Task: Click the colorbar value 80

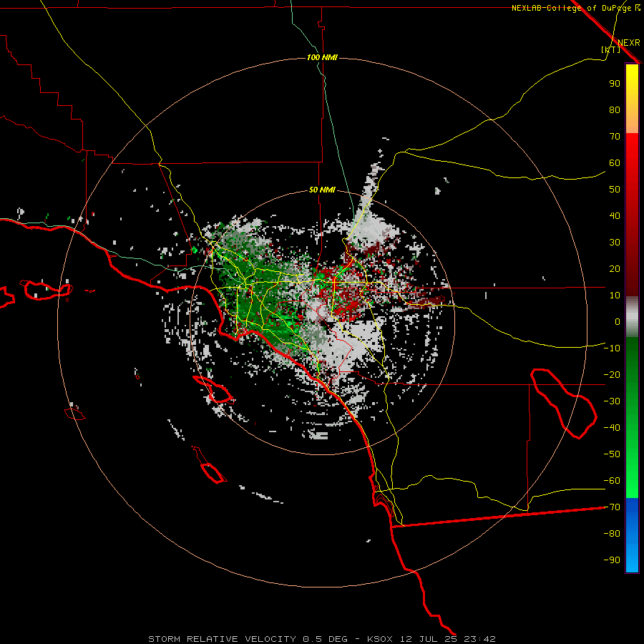Action: tap(615, 110)
